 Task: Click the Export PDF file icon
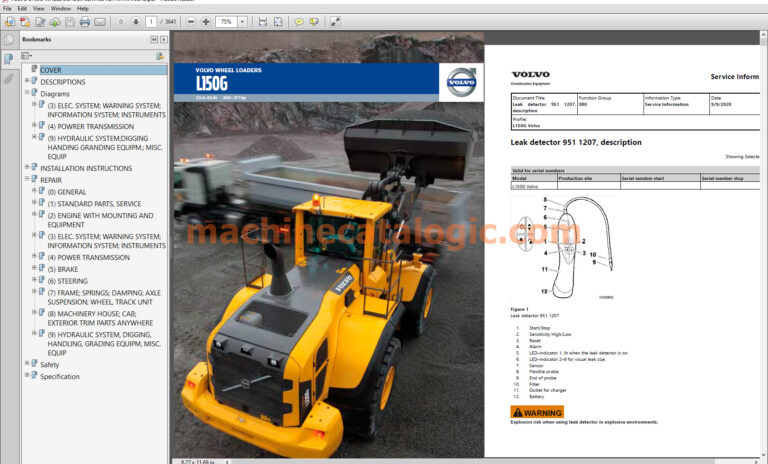point(24,22)
